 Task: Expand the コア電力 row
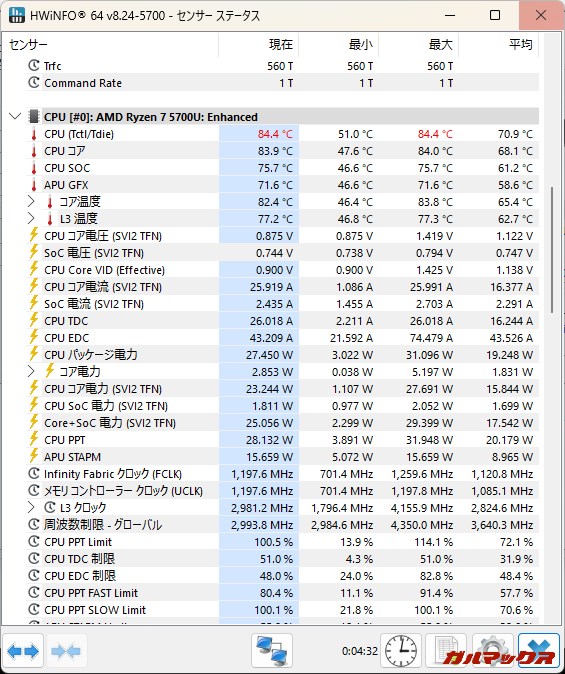point(31,371)
